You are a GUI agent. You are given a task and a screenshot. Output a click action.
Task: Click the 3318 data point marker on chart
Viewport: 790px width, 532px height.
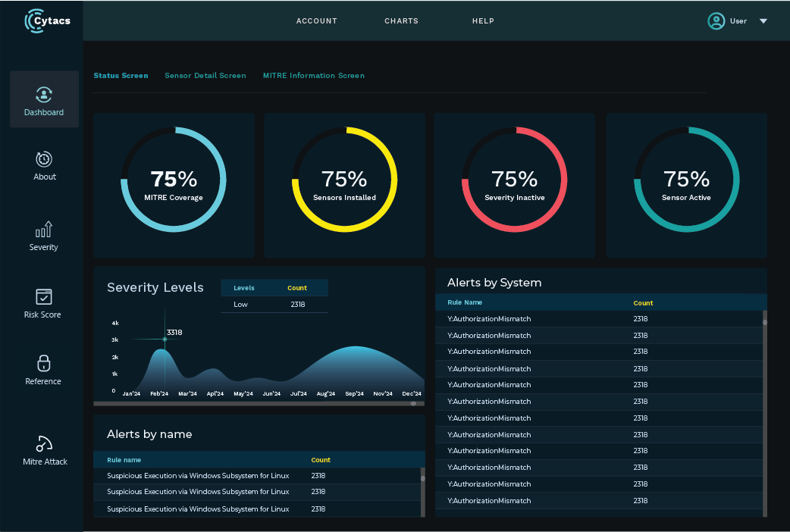tap(165, 339)
